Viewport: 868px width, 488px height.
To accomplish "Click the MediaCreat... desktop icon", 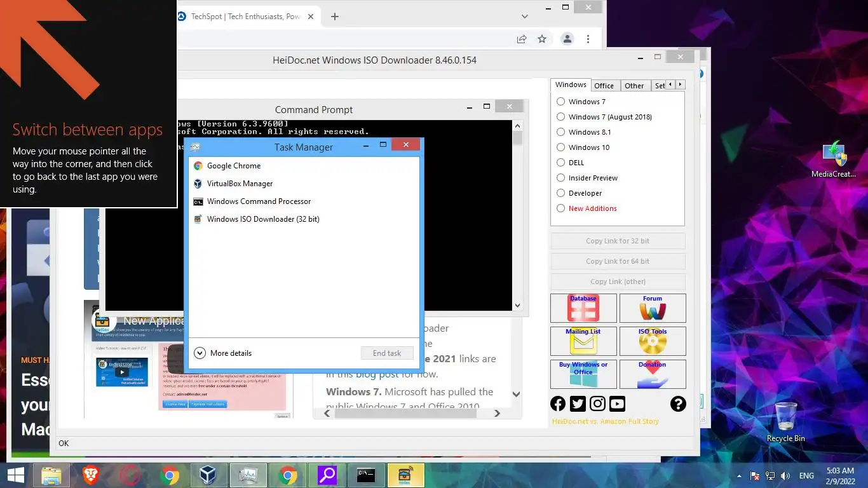I will 834,159.
